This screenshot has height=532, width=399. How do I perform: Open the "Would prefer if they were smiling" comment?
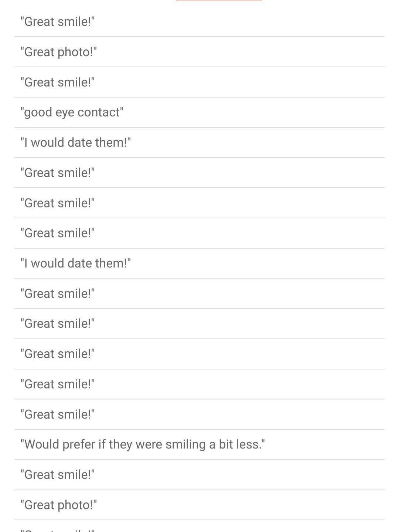[x=143, y=444]
